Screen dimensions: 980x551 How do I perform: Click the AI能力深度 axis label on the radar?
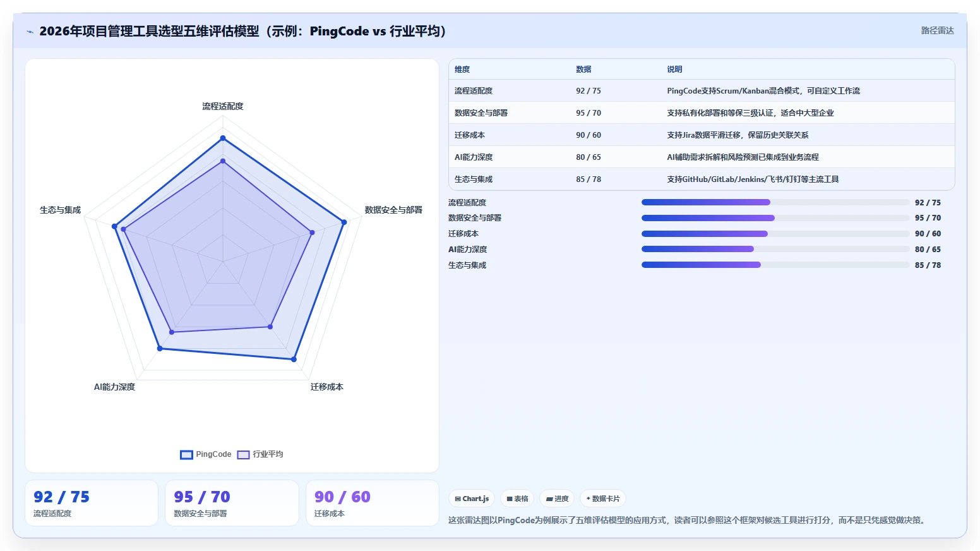point(114,387)
